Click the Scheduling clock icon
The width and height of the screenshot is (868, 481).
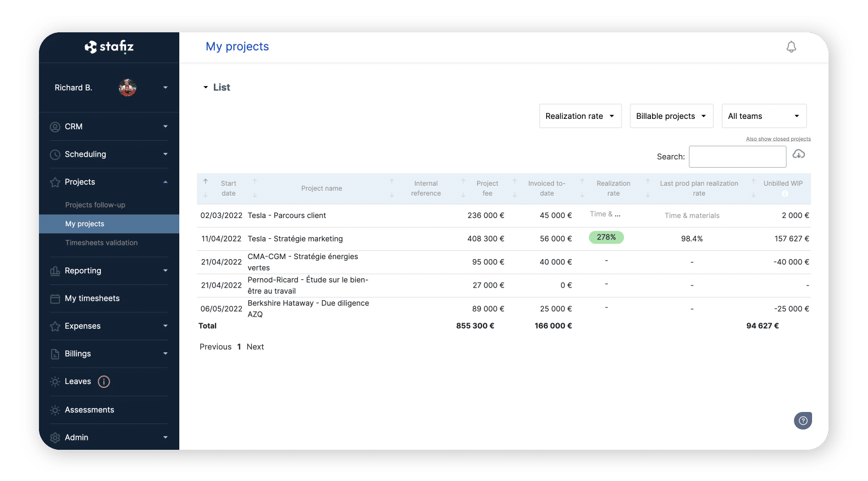pos(55,154)
